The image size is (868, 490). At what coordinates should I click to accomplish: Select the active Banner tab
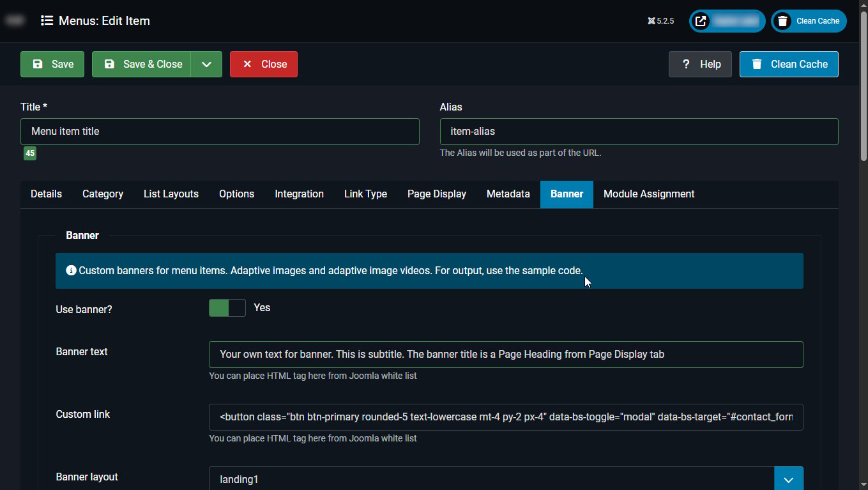567,194
